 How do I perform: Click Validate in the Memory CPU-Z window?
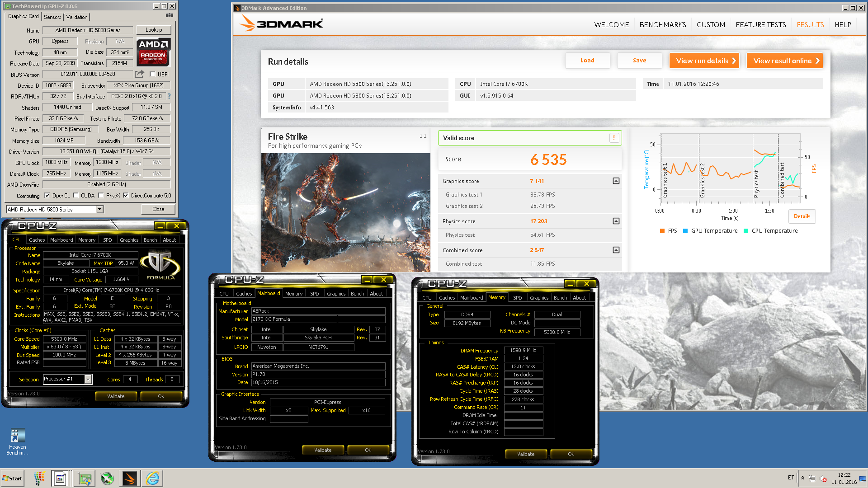tap(526, 454)
